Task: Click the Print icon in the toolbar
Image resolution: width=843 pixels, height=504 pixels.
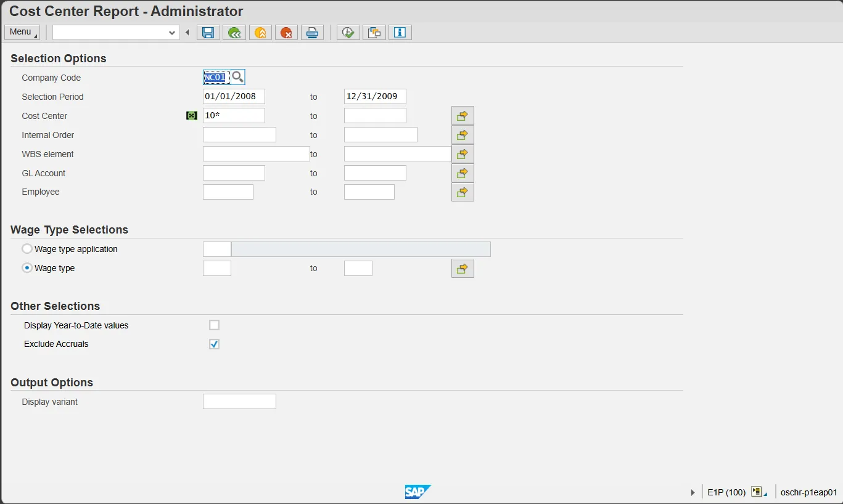Action: pos(312,33)
